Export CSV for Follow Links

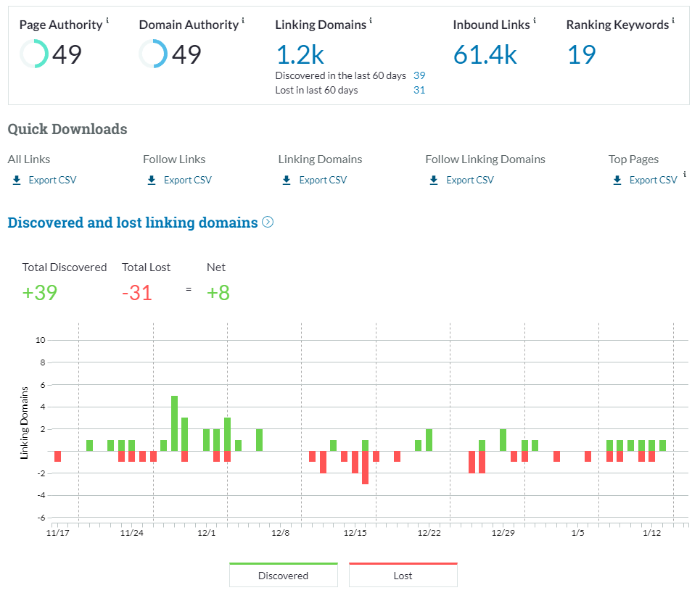[187, 181]
